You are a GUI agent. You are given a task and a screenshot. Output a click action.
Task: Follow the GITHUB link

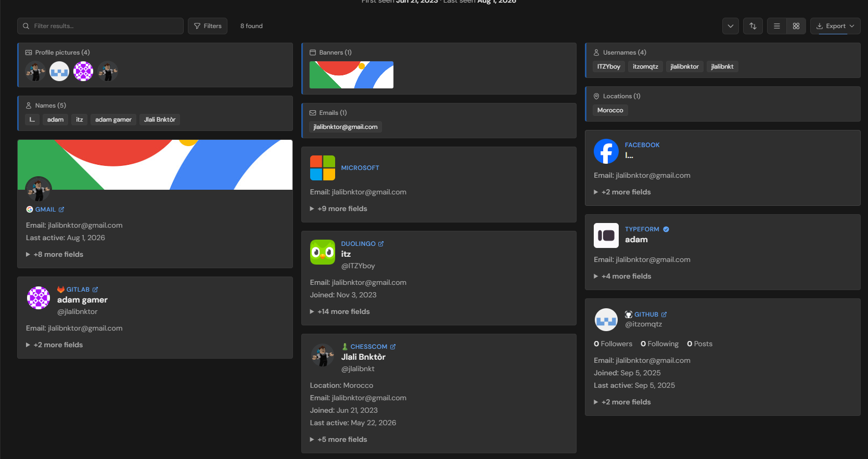tap(646, 314)
